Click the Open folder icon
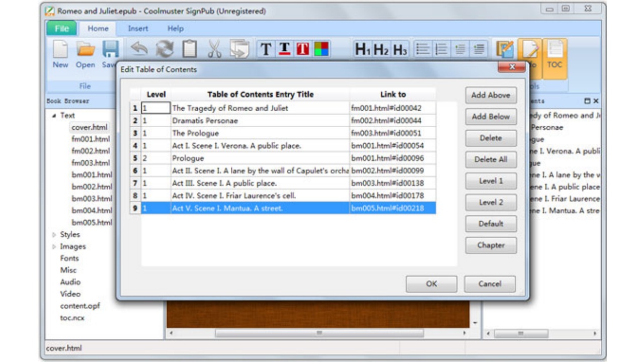The width and height of the screenshot is (644, 362). [x=86, y=50]
